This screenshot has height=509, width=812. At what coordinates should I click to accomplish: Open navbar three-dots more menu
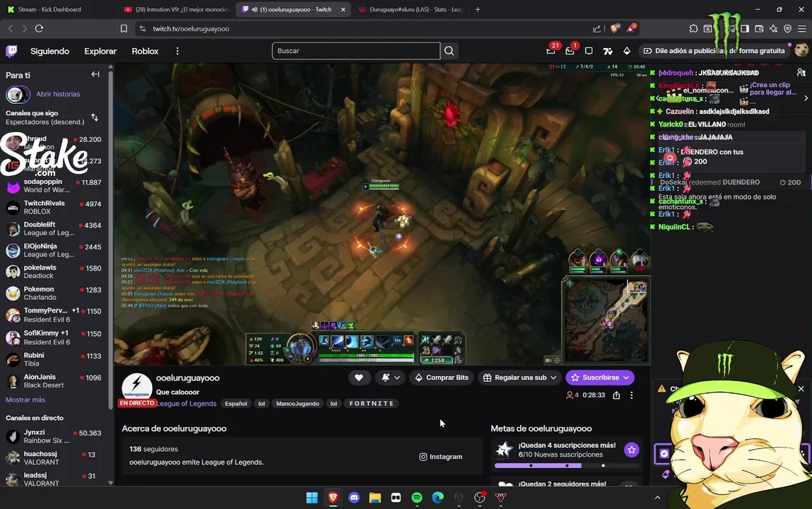(x=177, y=51)
